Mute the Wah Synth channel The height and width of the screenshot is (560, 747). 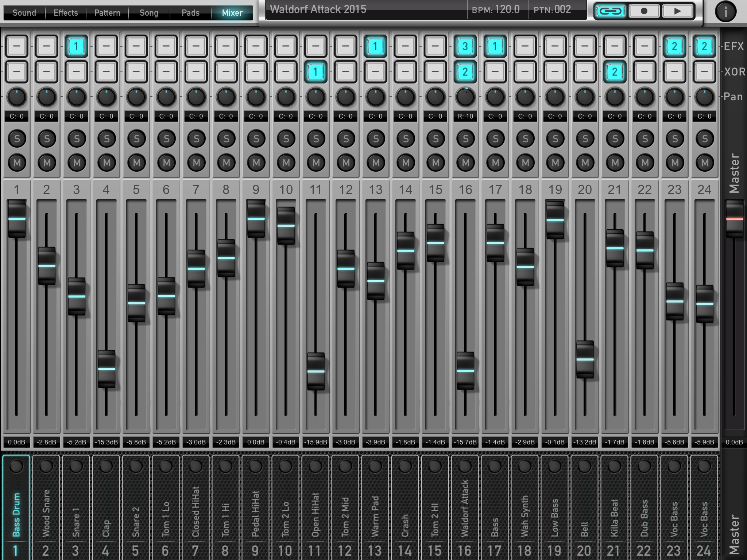click(525, 163)
